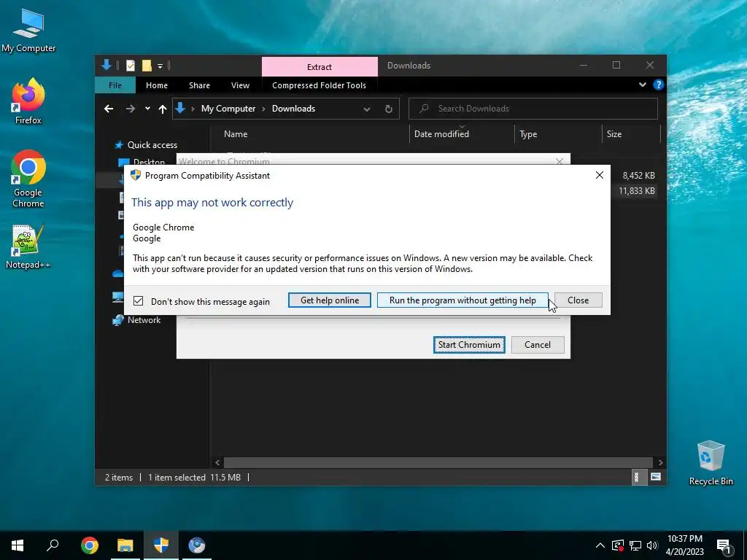Screen dimensions: 747x560
Task: Click Cancel in Welcome to Chromium dialog
Action: point(538,345)
